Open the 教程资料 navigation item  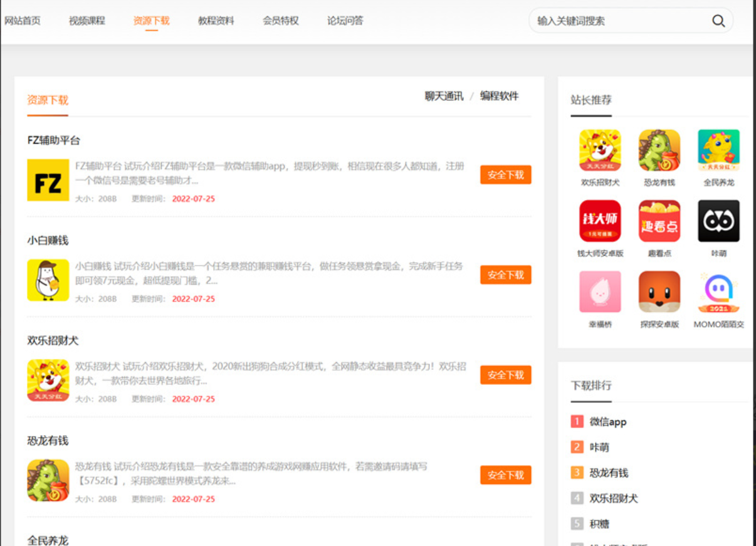(216, 21)
